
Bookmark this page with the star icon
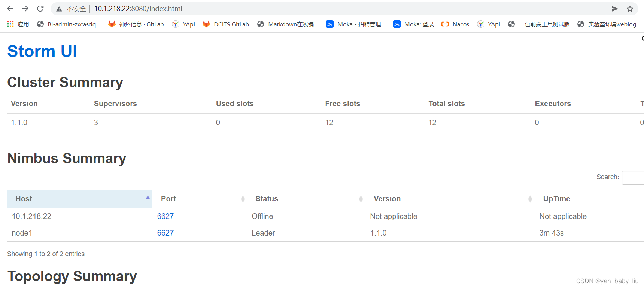[630, 9]
